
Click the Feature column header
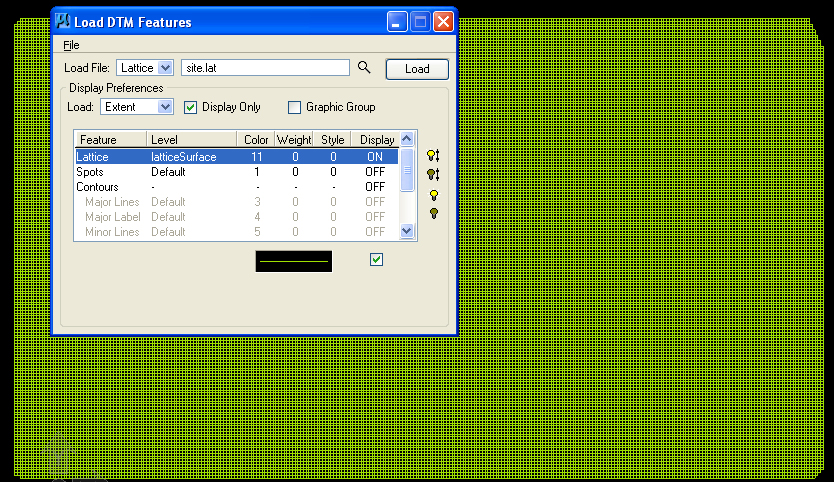pyautogui.click(x=111, y=140)
